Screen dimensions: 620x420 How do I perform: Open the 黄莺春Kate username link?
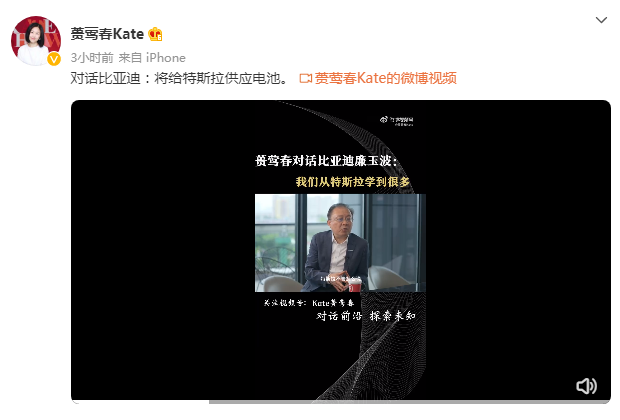[107, 34]
